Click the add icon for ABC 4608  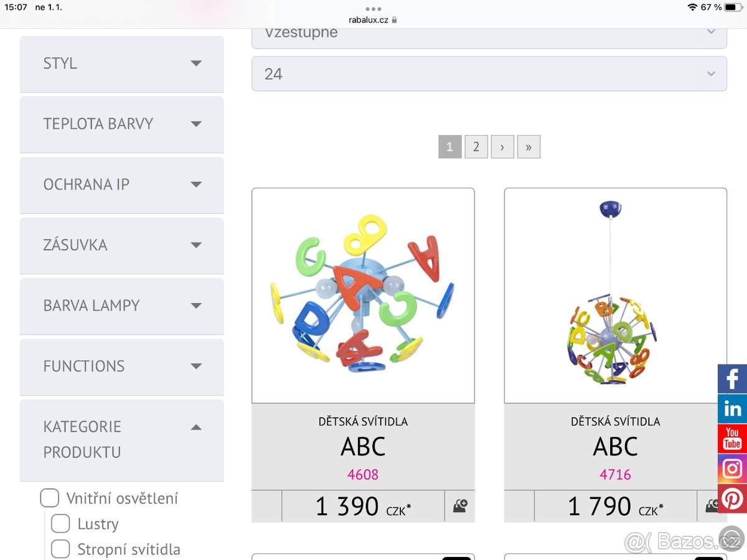point(459,506)
